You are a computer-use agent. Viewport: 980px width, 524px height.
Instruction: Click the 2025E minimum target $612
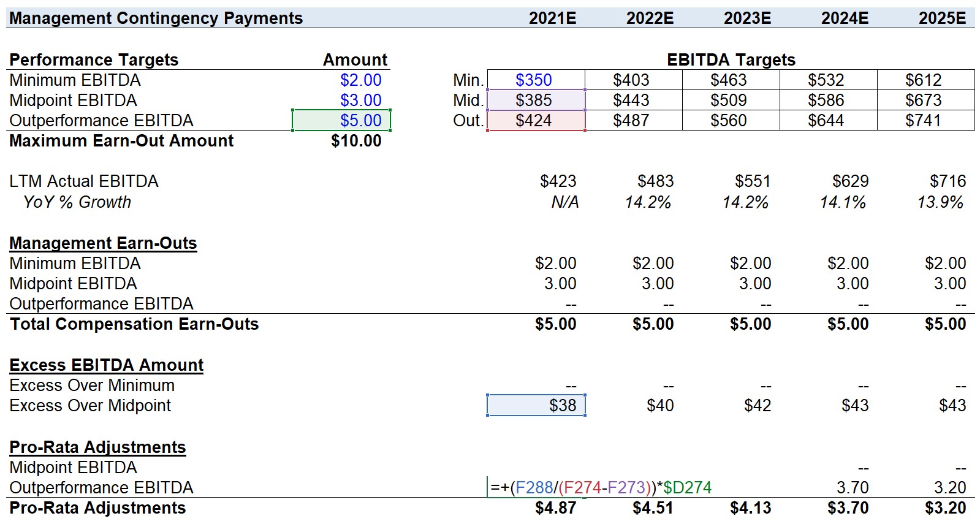pyautogui.click(x=926, y=80)
